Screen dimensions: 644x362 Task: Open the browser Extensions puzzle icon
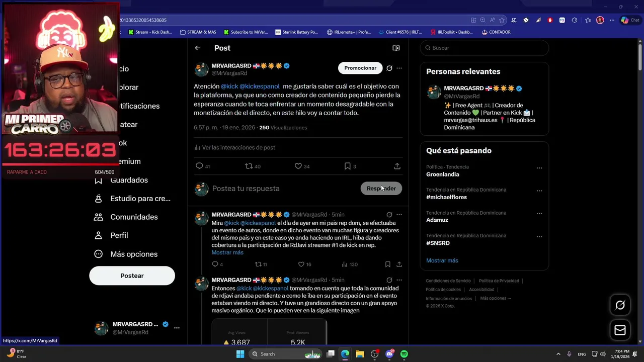pos(574,20)
